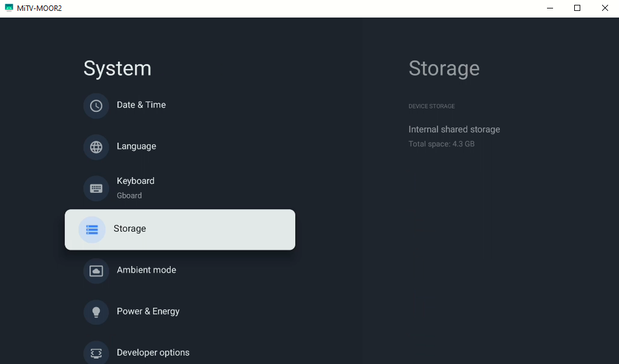The image size is (619, 364).
Task: Click the System page heading
Action: [117, 68]
